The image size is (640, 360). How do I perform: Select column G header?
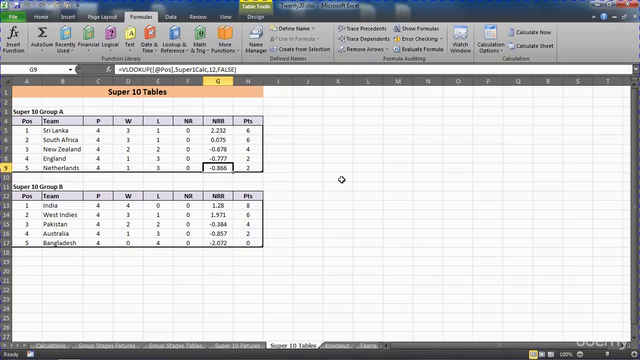(218, 81)
